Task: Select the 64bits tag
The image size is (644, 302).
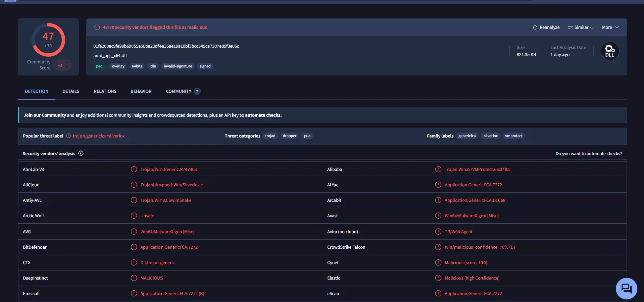Action: click(137, 66)
